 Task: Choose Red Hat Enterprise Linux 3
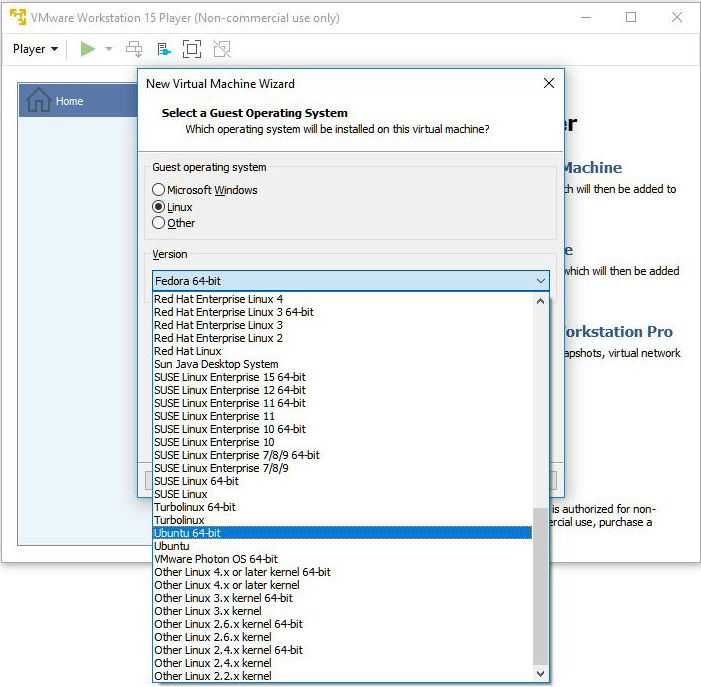coord(342,325)
